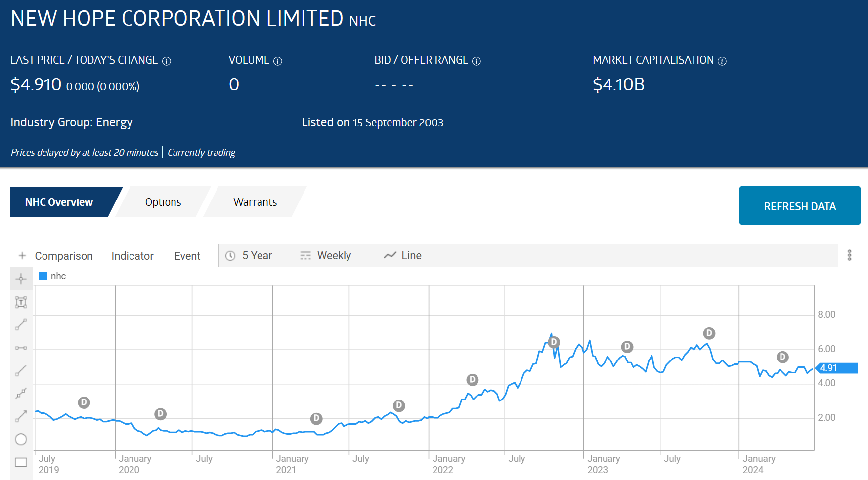Click the interval lines icon beside Weekly
The image size is (868, 480).
click(305, 256)
